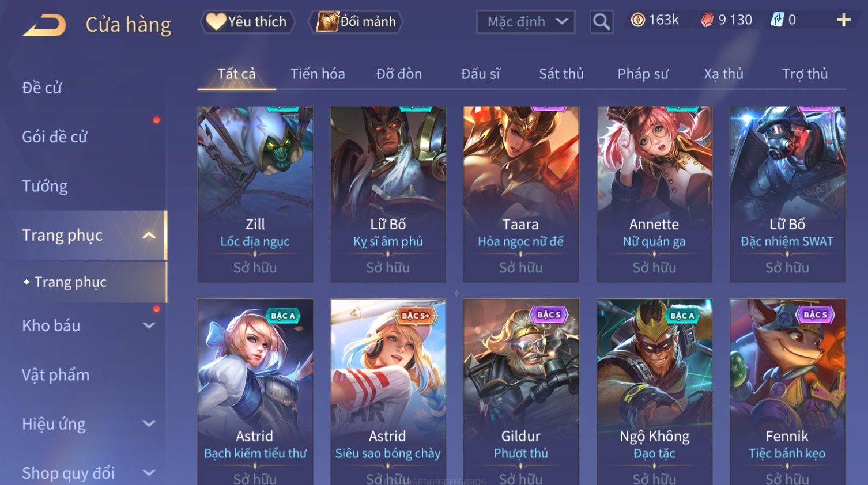Tap the plus icon to add currency
This screenshot has width=868, height=485.
843,21
